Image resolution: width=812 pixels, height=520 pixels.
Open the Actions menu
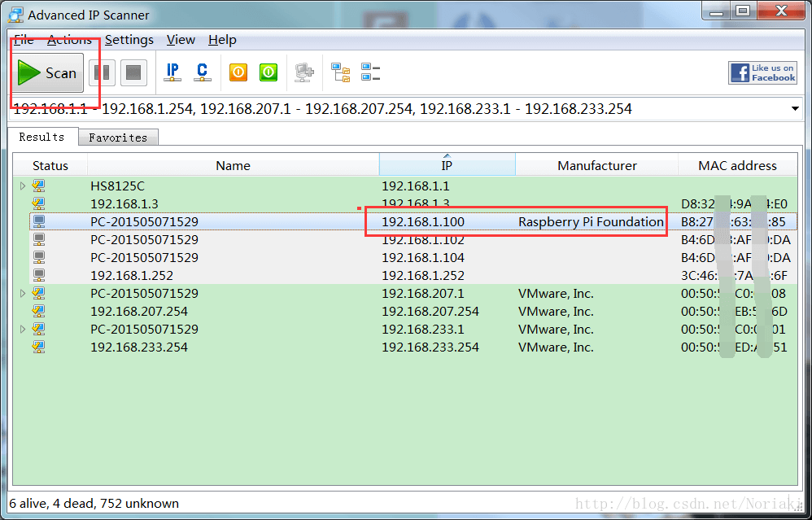(x=69, y=40)
